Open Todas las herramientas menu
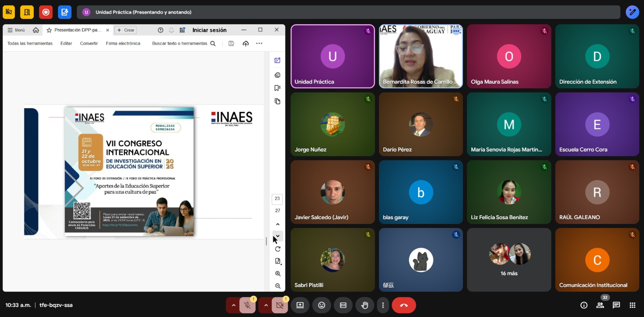 [x=30, y=44]
